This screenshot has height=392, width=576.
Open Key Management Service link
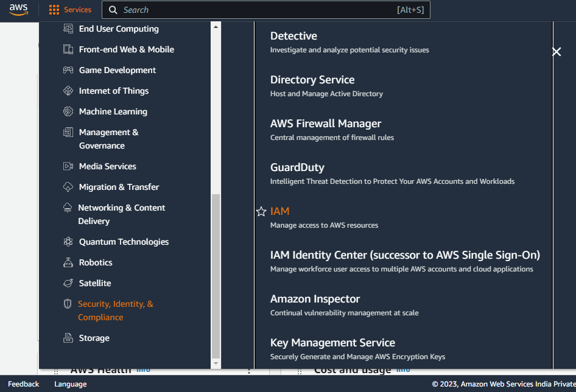tap(332, 343)
